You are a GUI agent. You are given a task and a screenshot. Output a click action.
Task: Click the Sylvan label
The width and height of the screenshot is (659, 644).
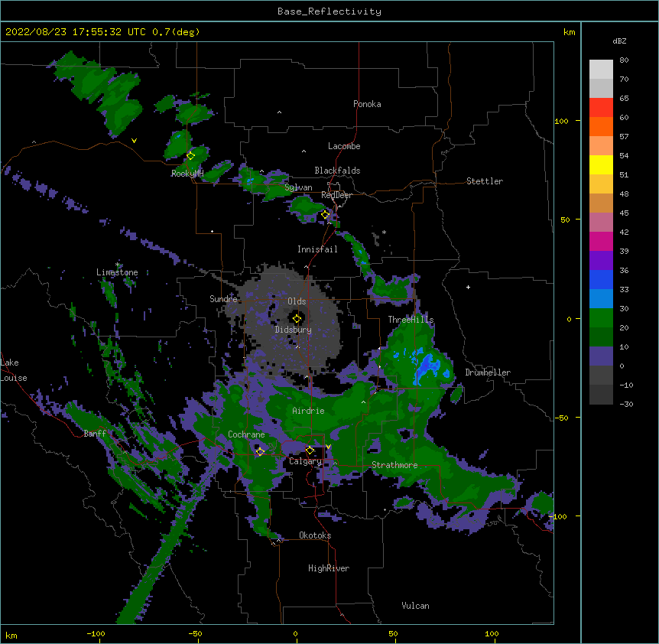(298, 187)
